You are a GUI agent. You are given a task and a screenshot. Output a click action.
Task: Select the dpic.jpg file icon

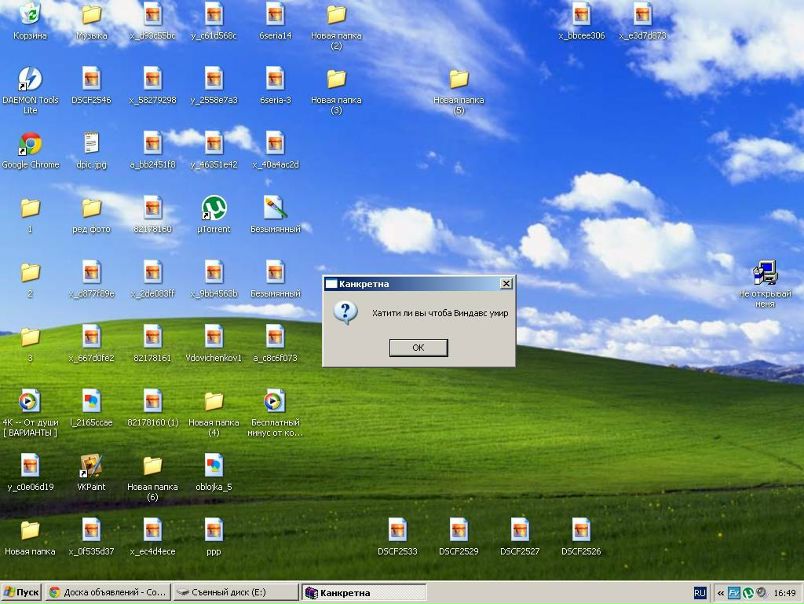[91, 145]
